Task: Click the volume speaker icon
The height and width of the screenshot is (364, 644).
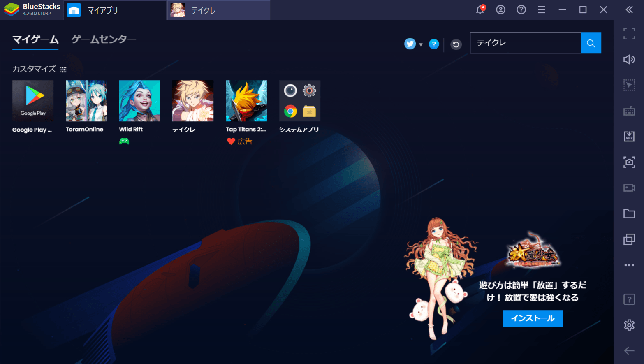Action: pos(629,60)
